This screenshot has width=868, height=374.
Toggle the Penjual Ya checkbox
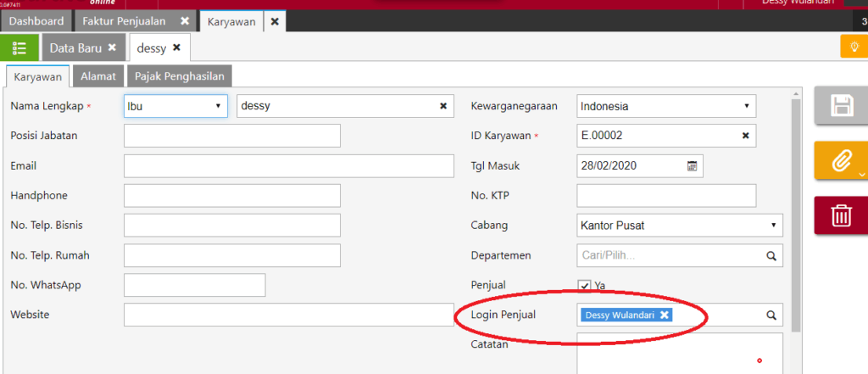(584, 286)
